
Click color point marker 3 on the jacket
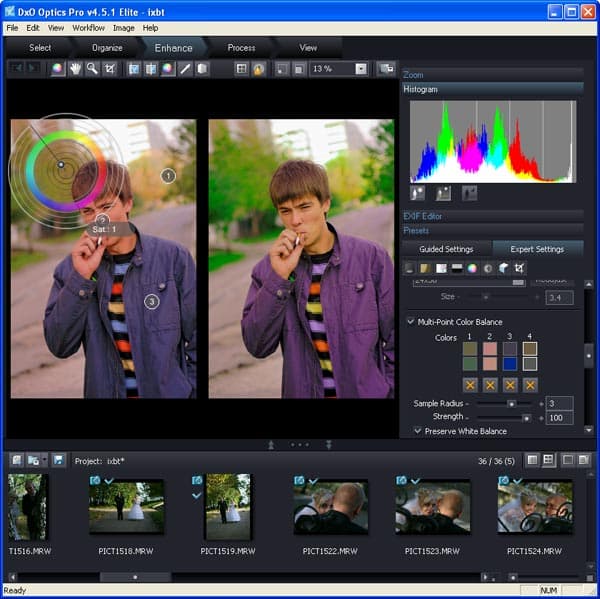152,302
